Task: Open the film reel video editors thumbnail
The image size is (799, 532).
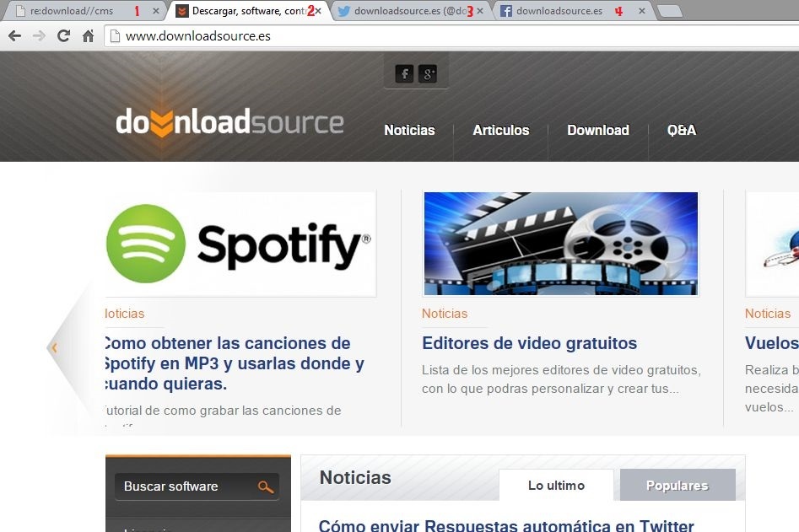Action: pos(561,244)
